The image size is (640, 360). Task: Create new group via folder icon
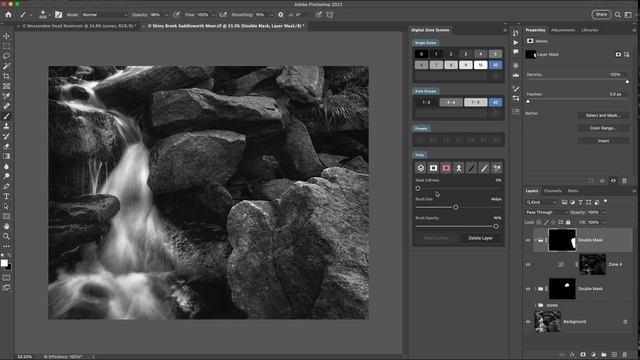pyautogui.click(x=604, y=355)
